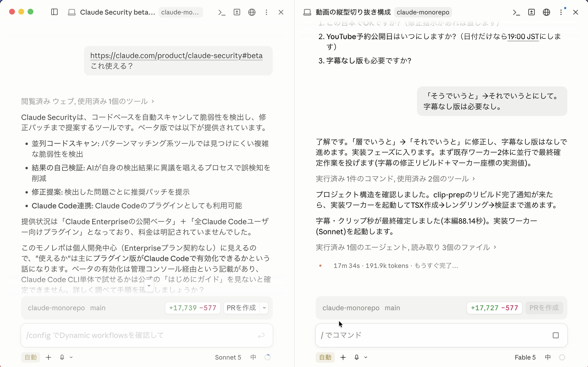The width and height of the screenshot is (588, 367).
Task: Open microphone dropdown arrow in left pane
Action: point(71,357)
